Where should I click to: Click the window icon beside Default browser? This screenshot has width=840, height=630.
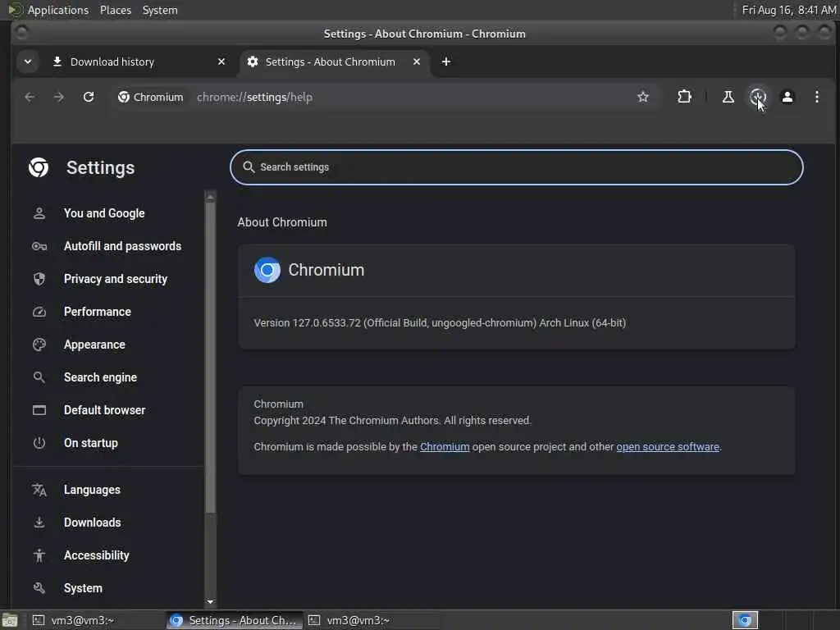coord(39,410)
